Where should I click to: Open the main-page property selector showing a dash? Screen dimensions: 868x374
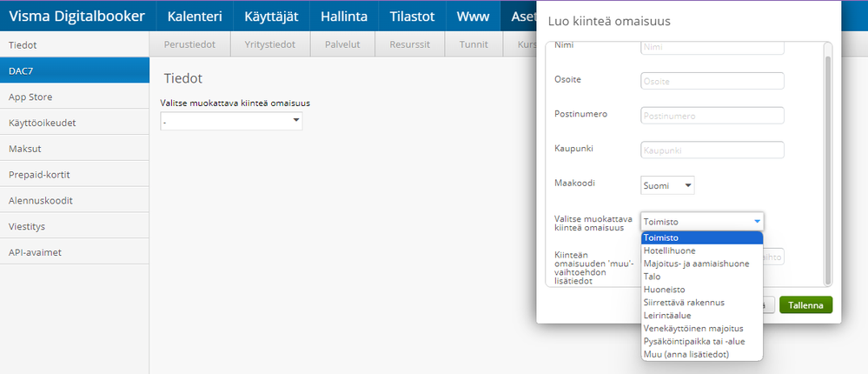pyautogui.click(x=231, y=122)
